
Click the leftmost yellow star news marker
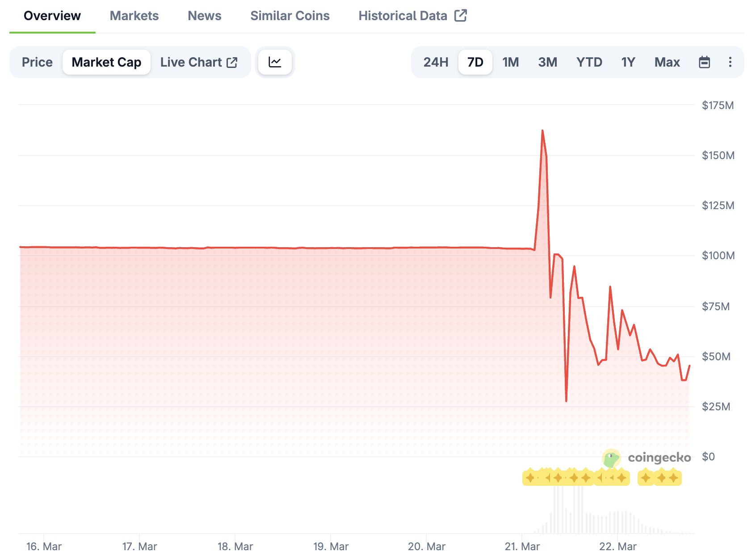tap(530, 478)
